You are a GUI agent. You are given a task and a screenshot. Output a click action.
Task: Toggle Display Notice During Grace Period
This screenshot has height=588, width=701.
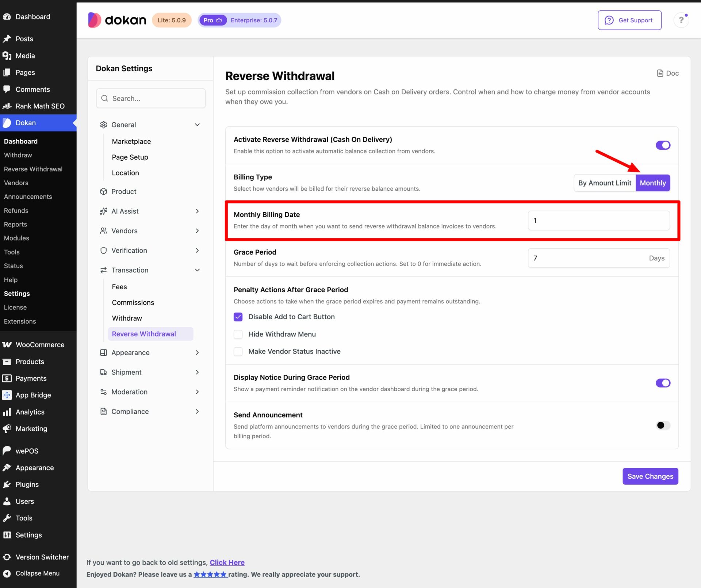663,383
